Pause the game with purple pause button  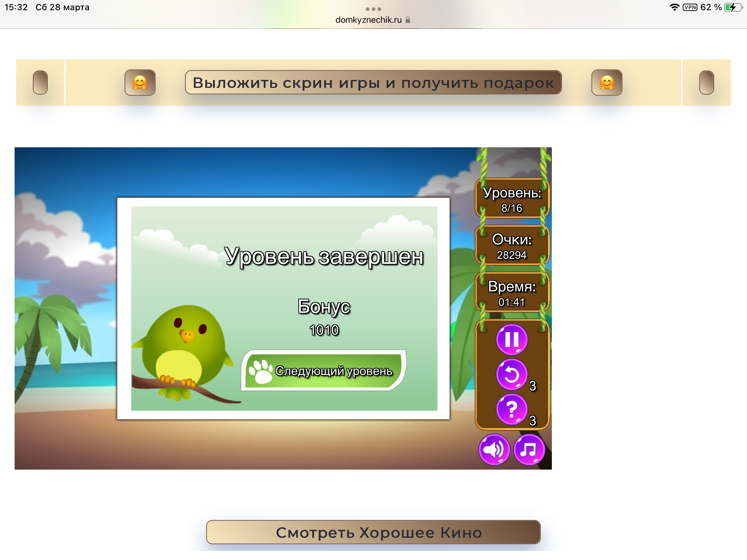coord(511,339)
